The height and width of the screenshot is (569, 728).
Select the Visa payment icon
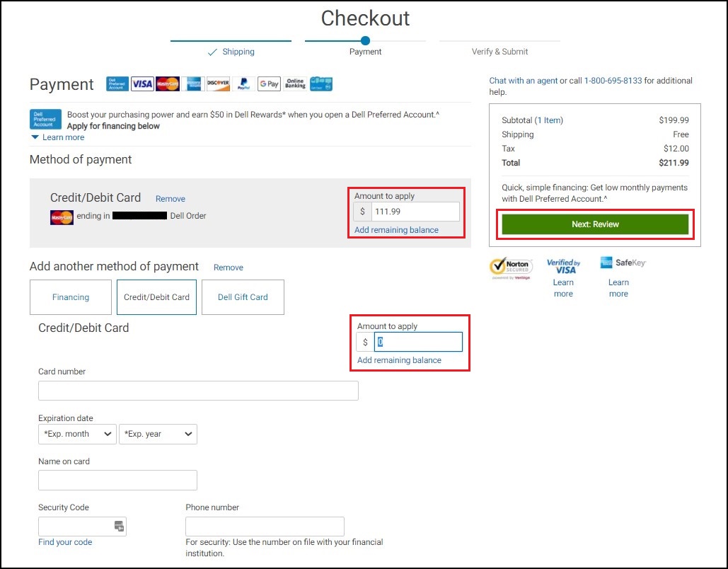pyautogui.click(x=141, y=84)
